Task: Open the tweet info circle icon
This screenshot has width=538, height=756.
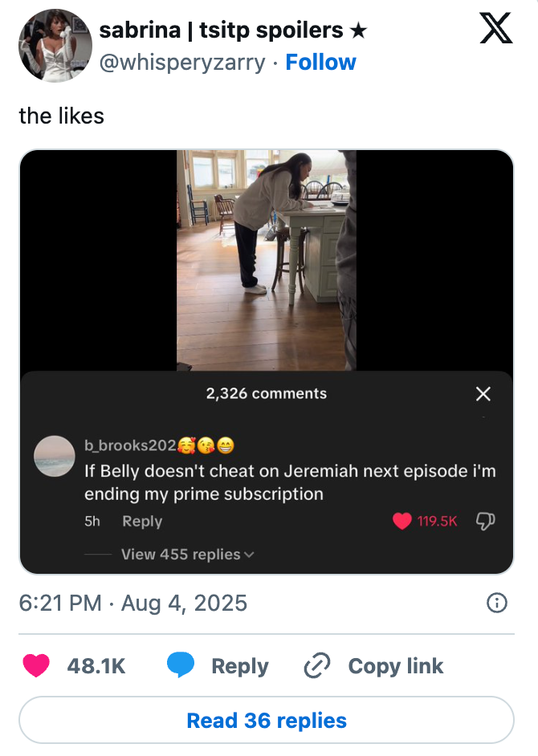Action: click(497, 603)
